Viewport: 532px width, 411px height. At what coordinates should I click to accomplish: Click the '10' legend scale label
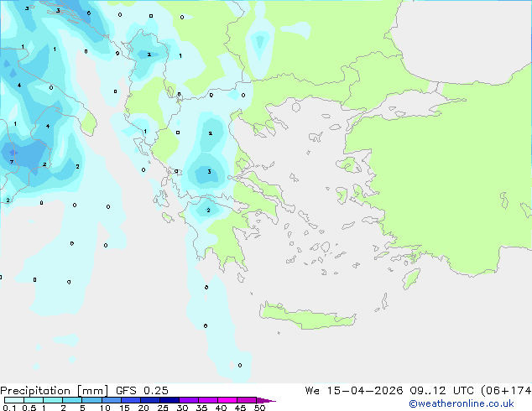[x=105, y=408]
